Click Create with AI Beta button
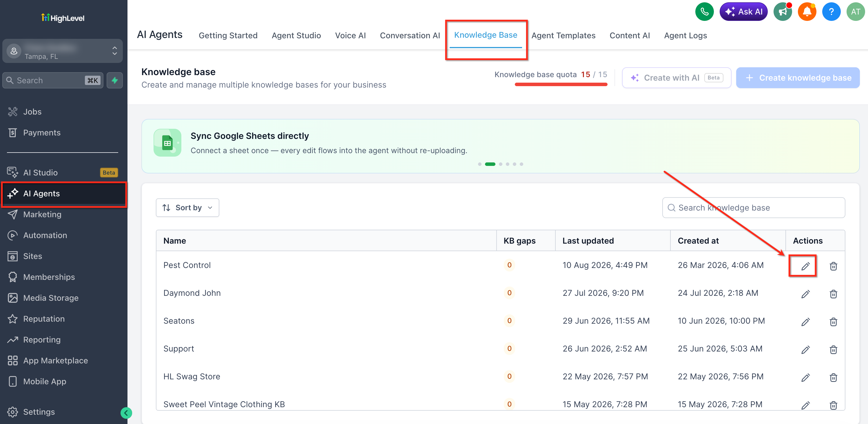Image resolution: width=868 pixels, height=424 pixels. coord(676,78)
